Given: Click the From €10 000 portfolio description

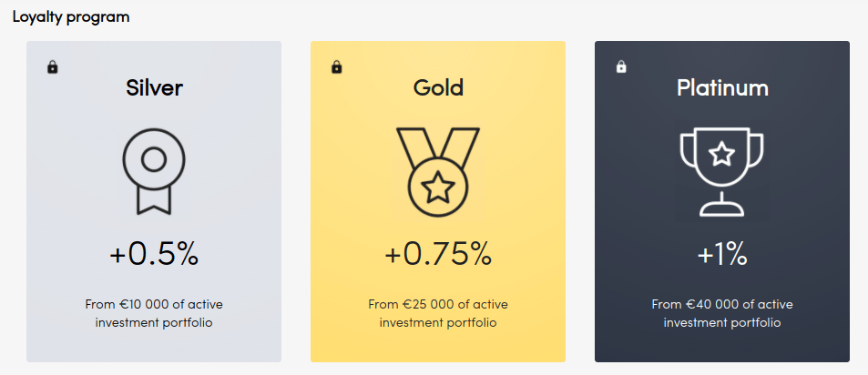Looking at the screenshot, I should point(154,314).
